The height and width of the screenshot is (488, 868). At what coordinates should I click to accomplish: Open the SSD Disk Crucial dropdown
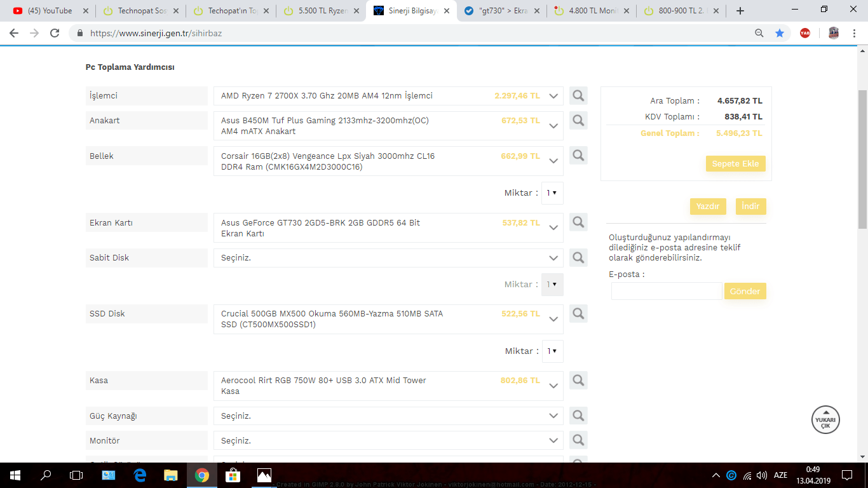tap(553, 319)
